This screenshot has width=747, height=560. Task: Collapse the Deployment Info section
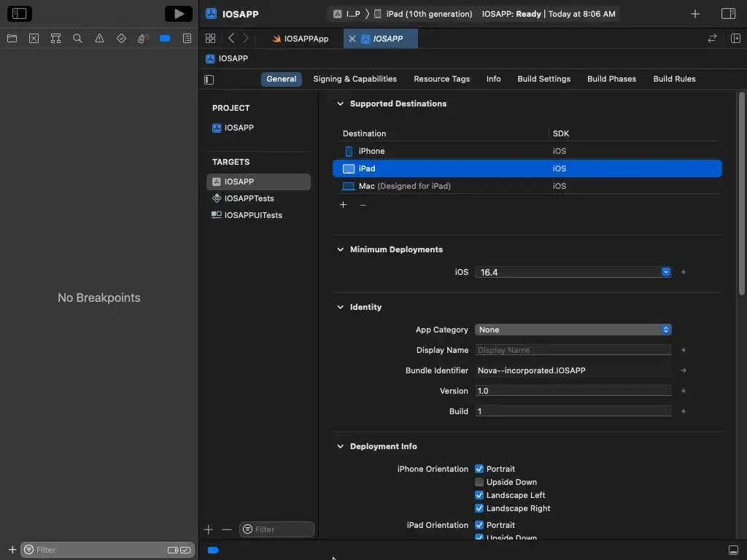(x=340, y=446)
